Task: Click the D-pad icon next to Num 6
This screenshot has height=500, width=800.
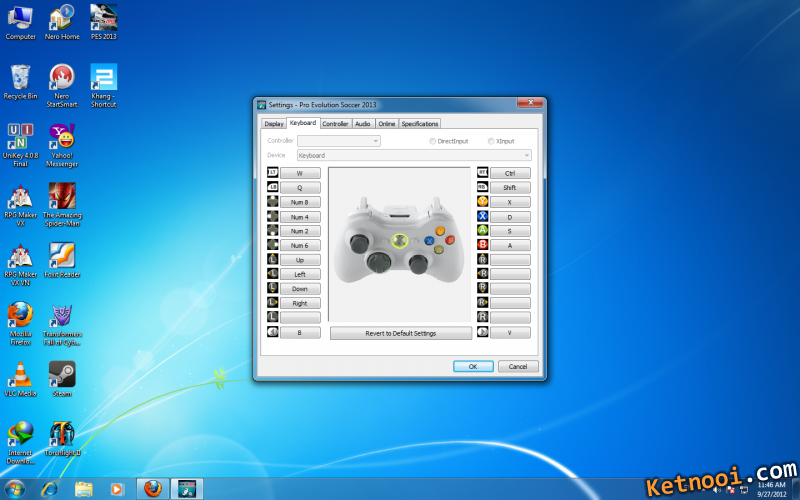Action: pos(272,245)
